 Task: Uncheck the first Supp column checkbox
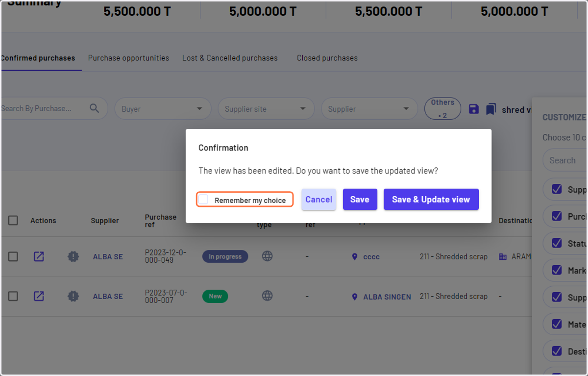[557, 189]
